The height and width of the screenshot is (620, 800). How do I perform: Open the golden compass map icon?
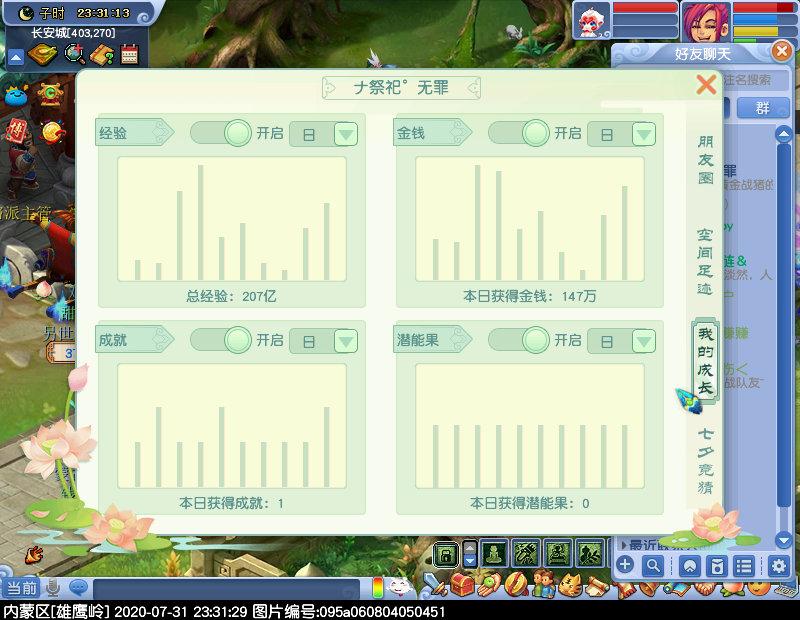pyautogui.click(x=42, y=55)
